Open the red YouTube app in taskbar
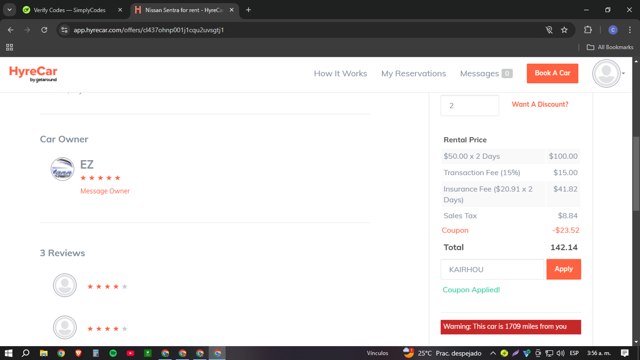Screen dimensions: 640x360 [x=131, y=353]
